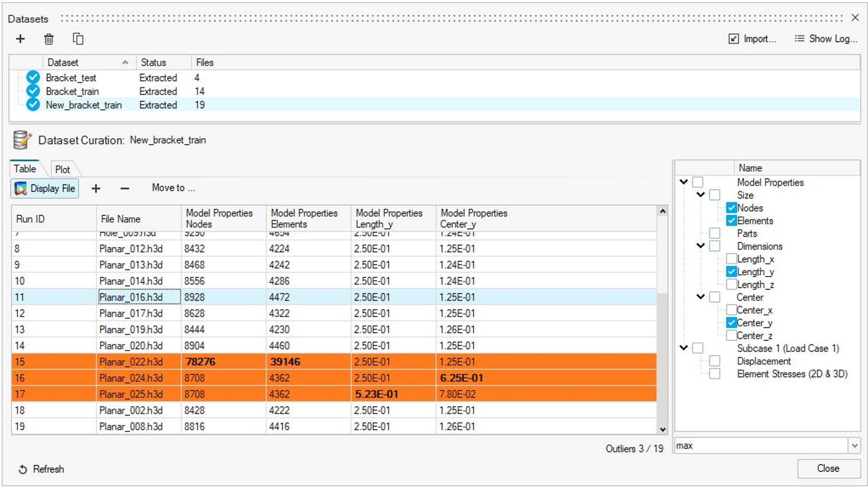Uncheck the Nodes checkbox
The image size is (868, 488).
coord(731,208)
